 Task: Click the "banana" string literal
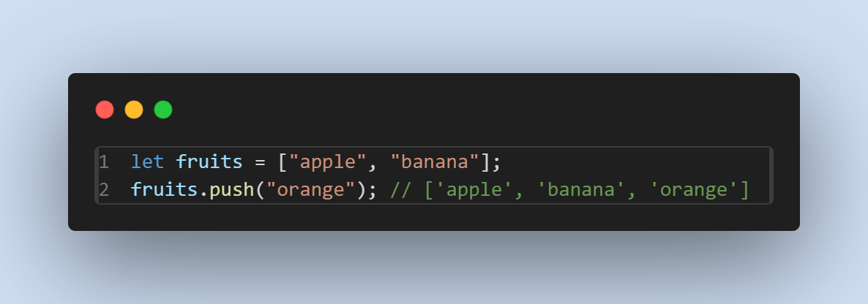[435, 162]
